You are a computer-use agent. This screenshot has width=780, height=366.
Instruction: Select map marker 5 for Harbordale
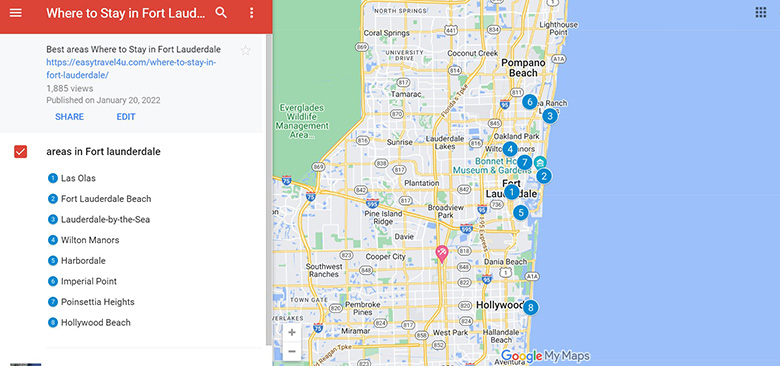coord(520,213)
